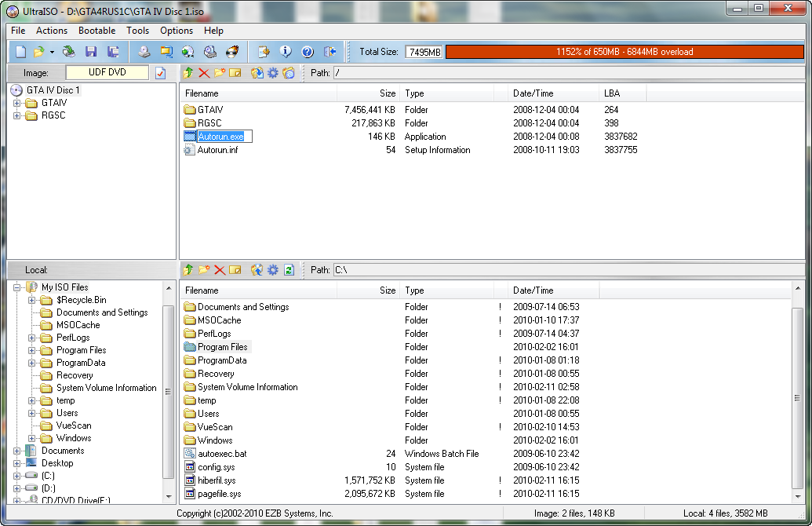Screen dimensions: 812x526
Task: Open the Help menu
Action: (x=213, y=31)
